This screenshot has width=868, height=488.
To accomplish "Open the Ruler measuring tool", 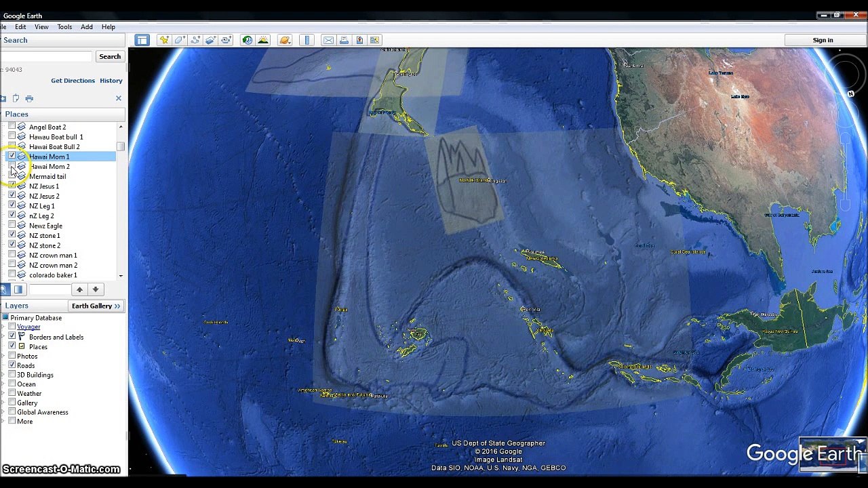I will point(307,40).
